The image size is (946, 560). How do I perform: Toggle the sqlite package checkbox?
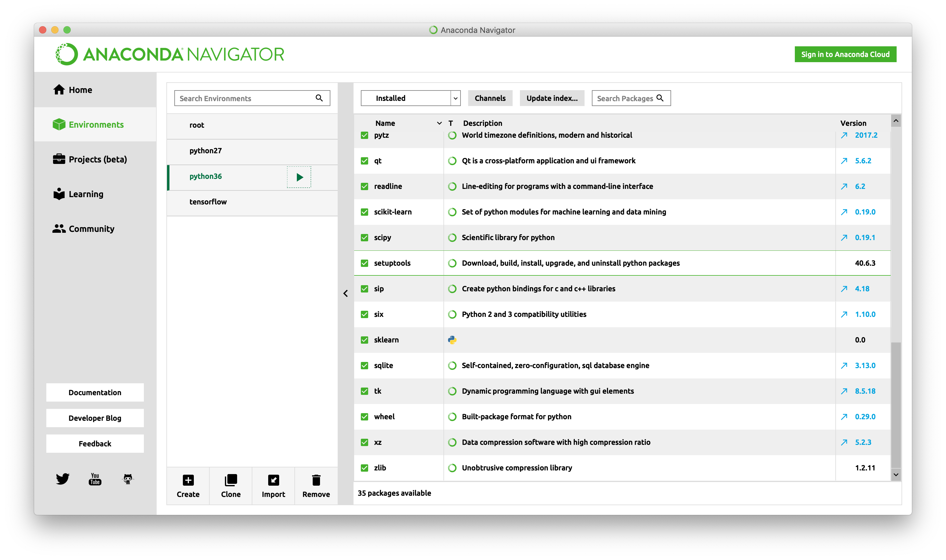(x=364, y=366)
